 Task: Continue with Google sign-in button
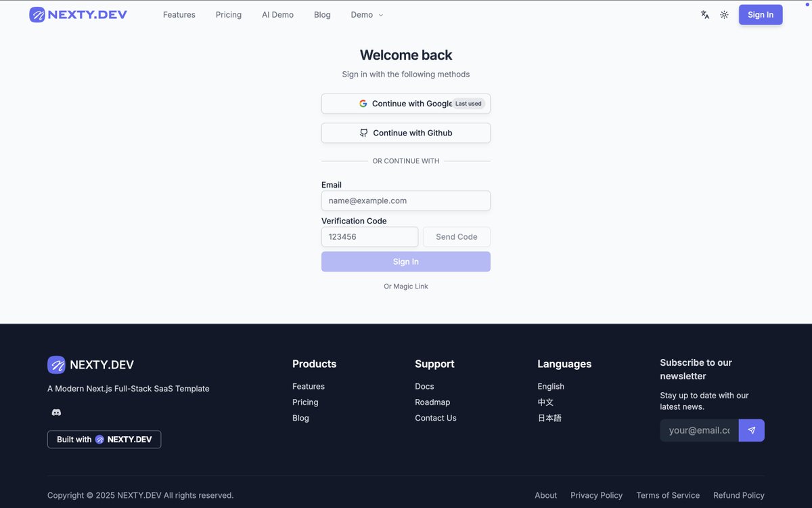(x=406, y=104)
